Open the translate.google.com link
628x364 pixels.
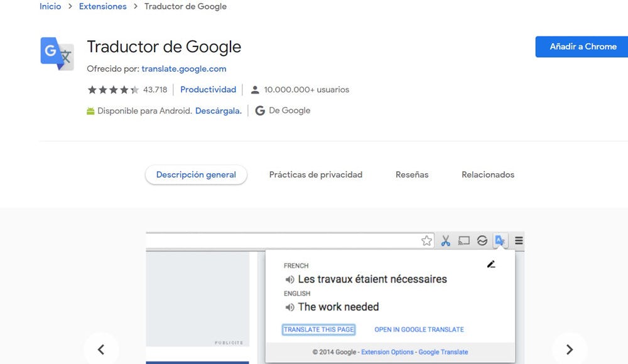click(183, 69)
